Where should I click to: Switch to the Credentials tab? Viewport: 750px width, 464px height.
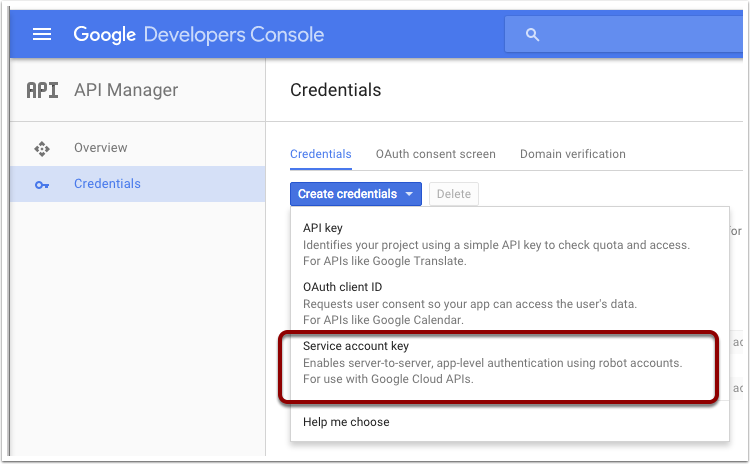(x=321, y=154)
